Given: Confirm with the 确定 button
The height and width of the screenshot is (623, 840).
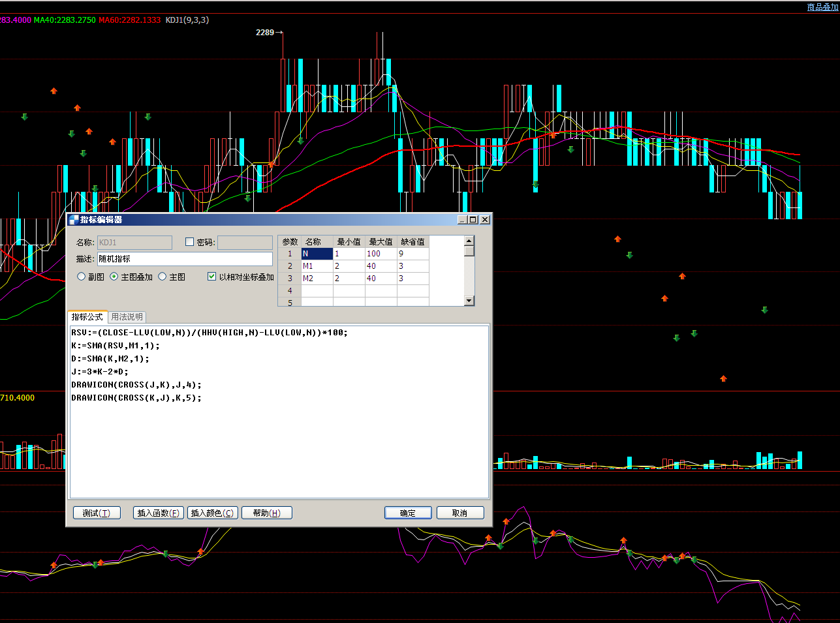Looking at the screenshot, I should 407,513.
